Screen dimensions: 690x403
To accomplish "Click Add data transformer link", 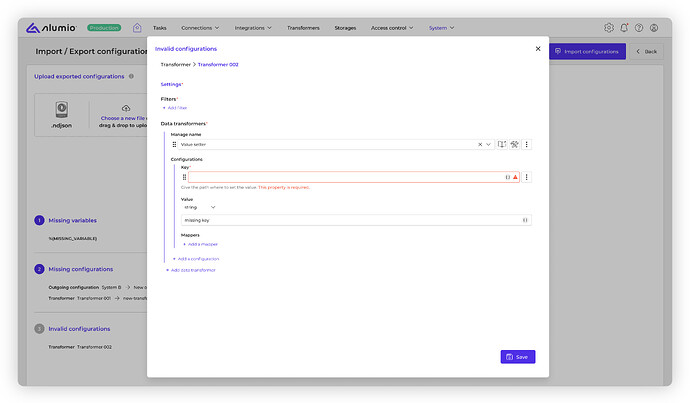I will click(x=191, y=270).
